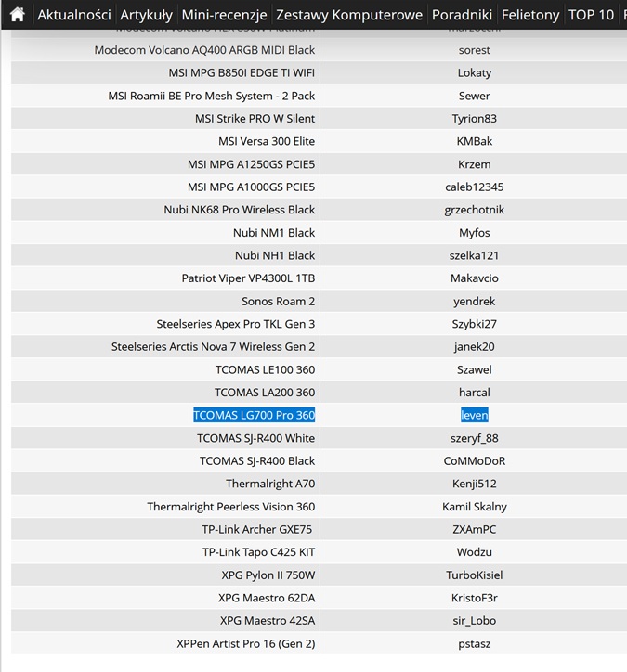The height and width of the screenshot is (672, 627).
Task: Click XPPen Artist Pro 16 (Gen 2)
Action: (246, 644)
